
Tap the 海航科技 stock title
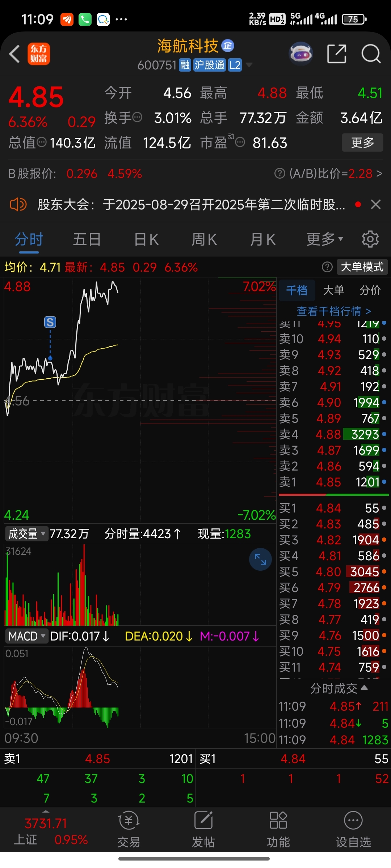coord(188,46)
